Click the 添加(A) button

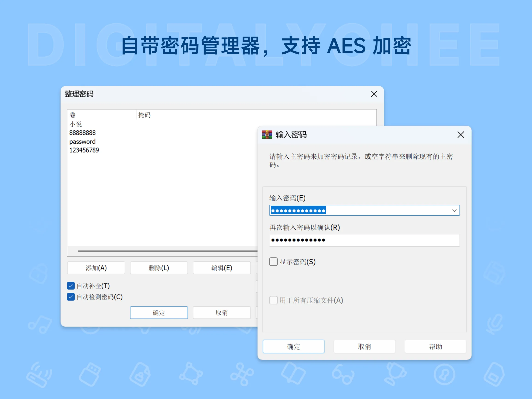(x=96, y=268)
